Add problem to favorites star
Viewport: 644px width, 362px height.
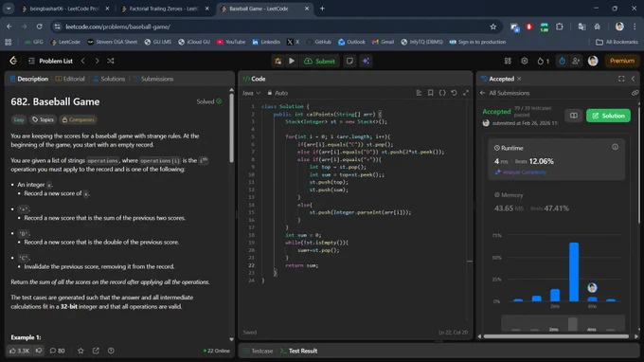pos(80,351)
